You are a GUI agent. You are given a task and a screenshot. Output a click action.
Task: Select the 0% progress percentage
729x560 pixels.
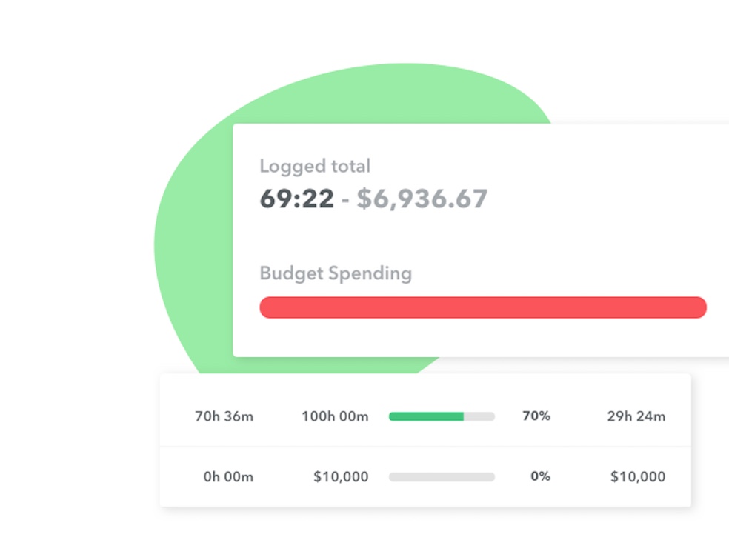point(540,476)
